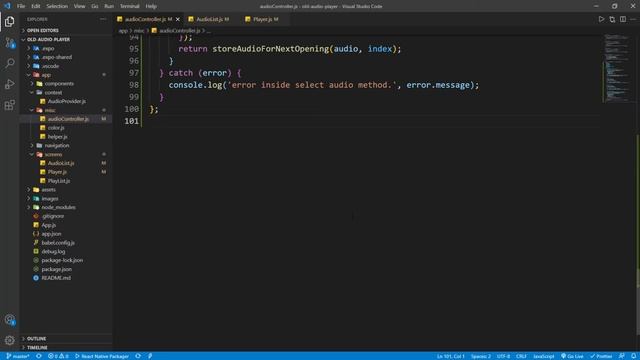Click the code minimap preview
This screenshot has width=640, height=360.
(x=618, y=69)
